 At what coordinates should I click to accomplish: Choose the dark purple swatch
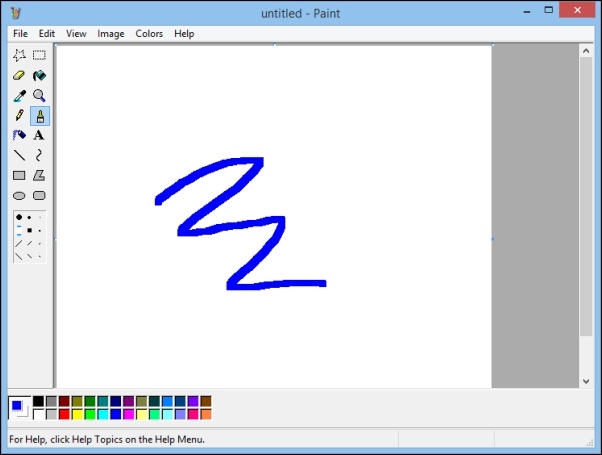coord(129,401)
